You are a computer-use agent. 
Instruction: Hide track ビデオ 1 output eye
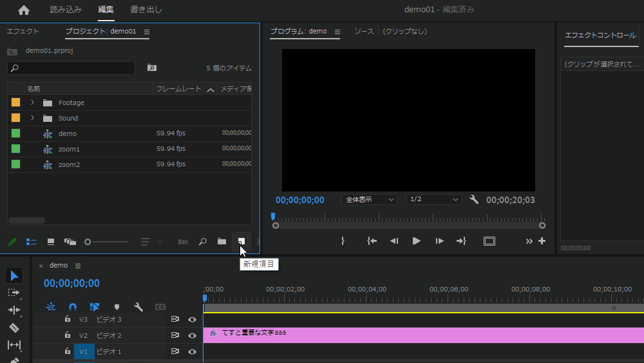pyautogui.click(x=192, y=351)
